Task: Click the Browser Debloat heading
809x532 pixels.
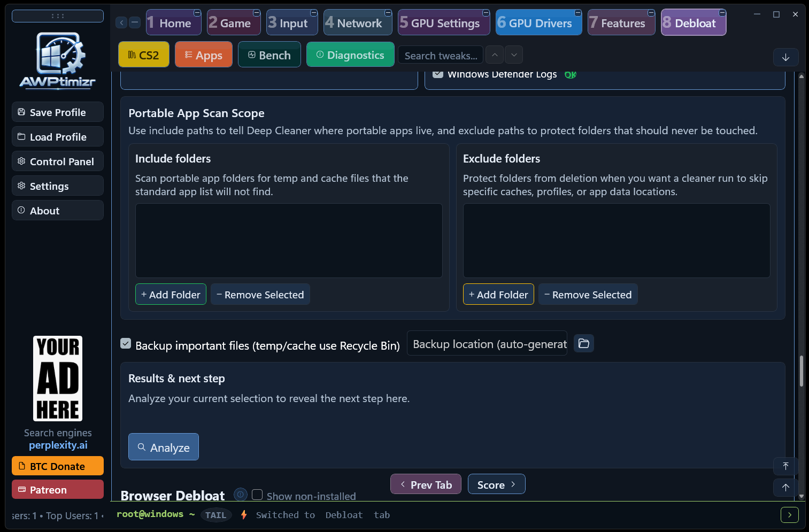Action: [x=173, y=495]
